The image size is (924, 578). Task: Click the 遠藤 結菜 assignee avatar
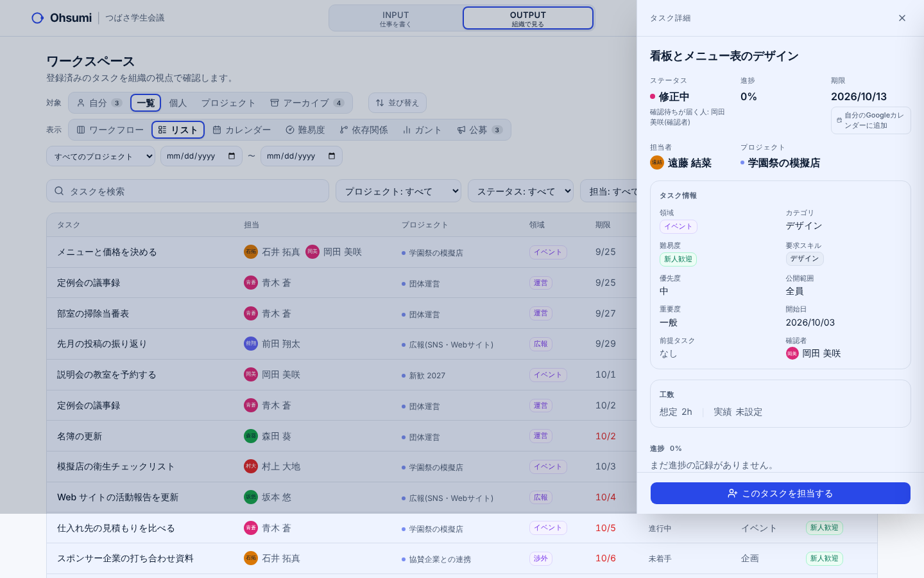click(657, 162)
